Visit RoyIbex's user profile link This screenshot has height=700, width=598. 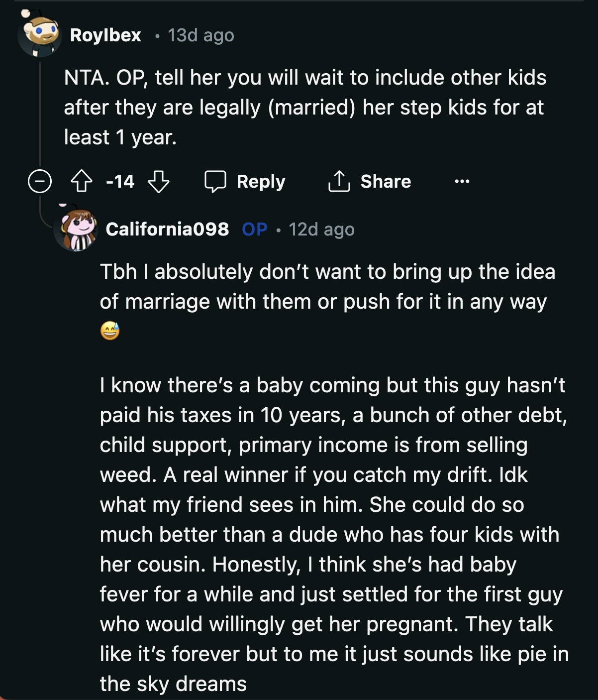(105, 35)
